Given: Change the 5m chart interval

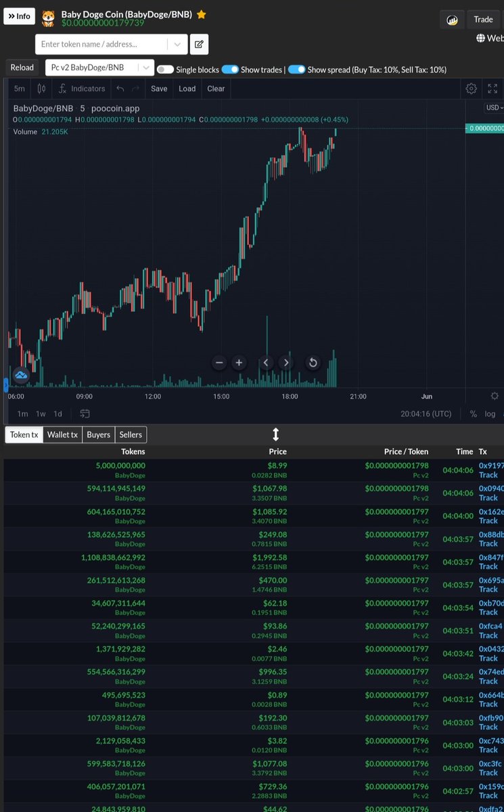Looking at the screenshot, I should tap(19, 89).
